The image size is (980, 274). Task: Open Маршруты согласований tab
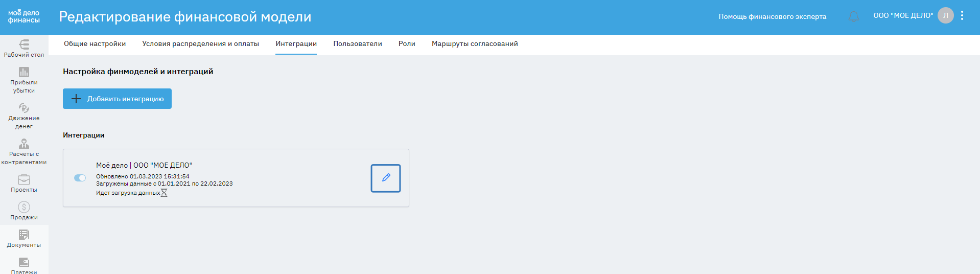[475, 44]
